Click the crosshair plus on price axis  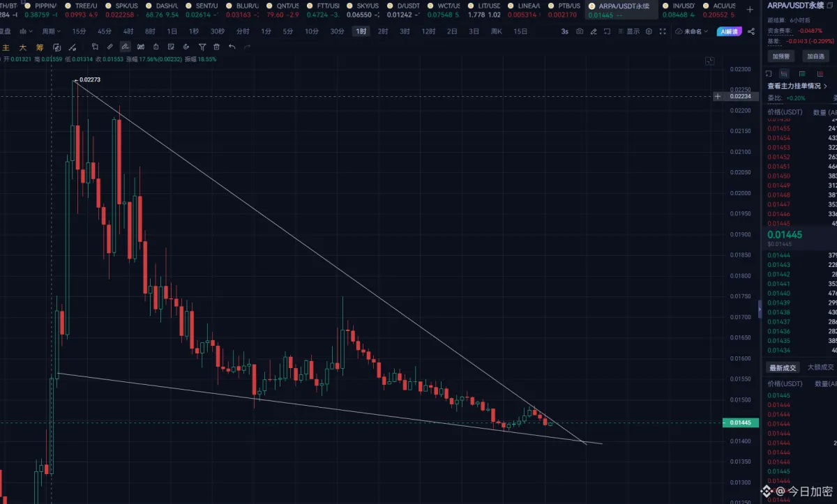pyautogui.click(x=718, y=96)
